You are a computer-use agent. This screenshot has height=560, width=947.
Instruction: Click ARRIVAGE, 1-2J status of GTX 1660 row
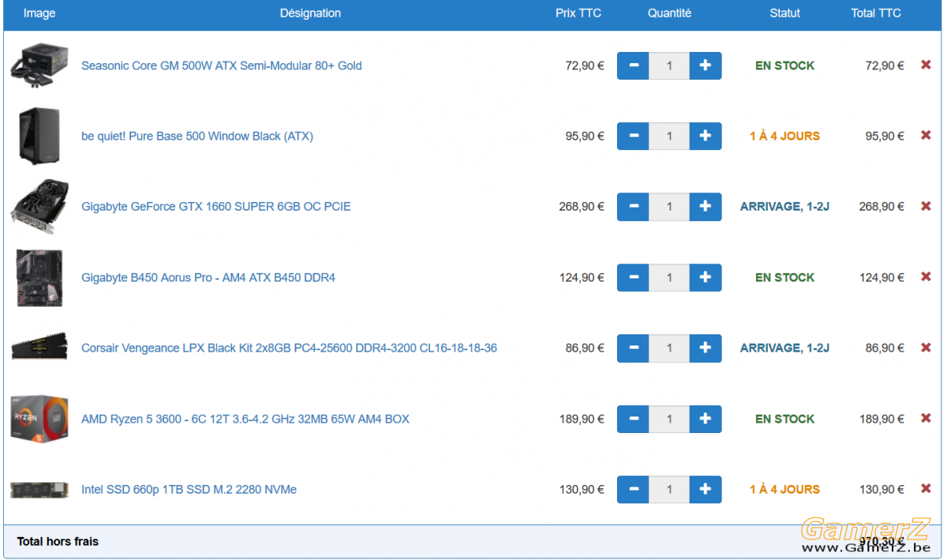(784, 207)
